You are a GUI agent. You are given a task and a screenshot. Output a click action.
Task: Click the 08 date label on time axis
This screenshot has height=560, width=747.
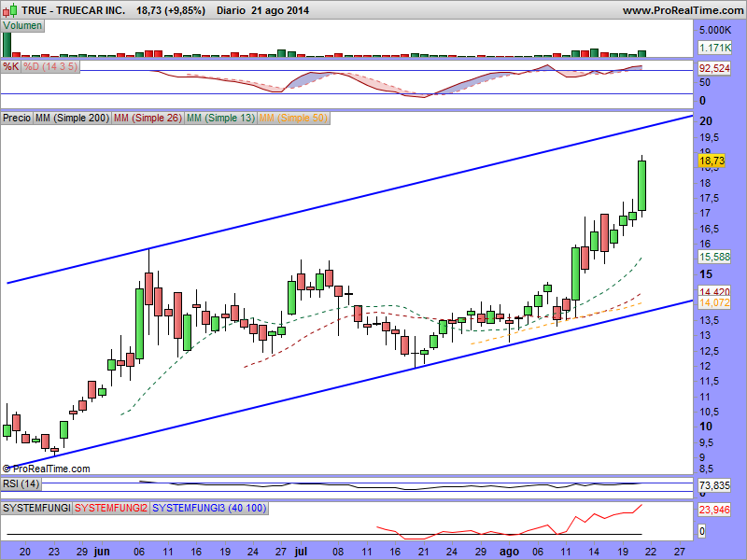(338, 552)
